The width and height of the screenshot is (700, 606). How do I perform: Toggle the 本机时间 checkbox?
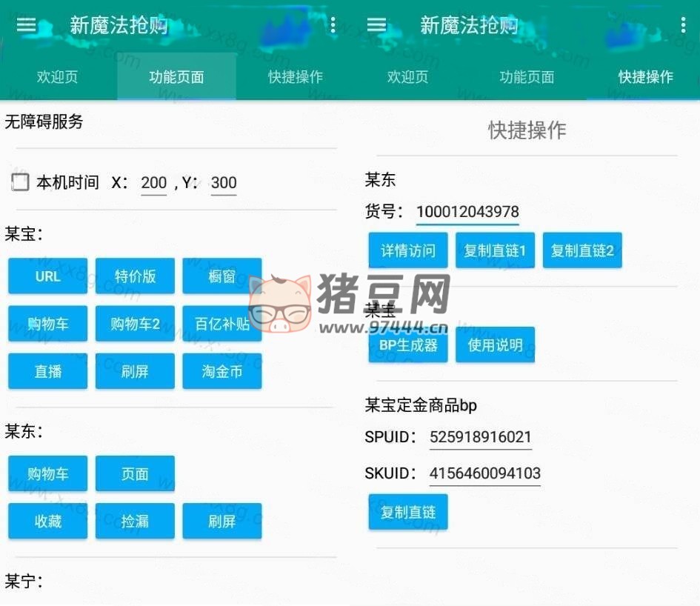[x=21, y=182]
